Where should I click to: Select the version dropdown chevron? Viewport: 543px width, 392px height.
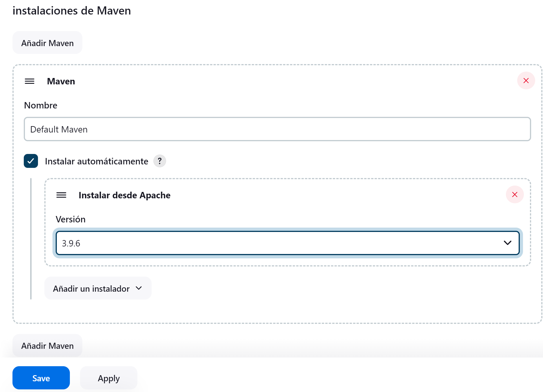pos(507,243)
